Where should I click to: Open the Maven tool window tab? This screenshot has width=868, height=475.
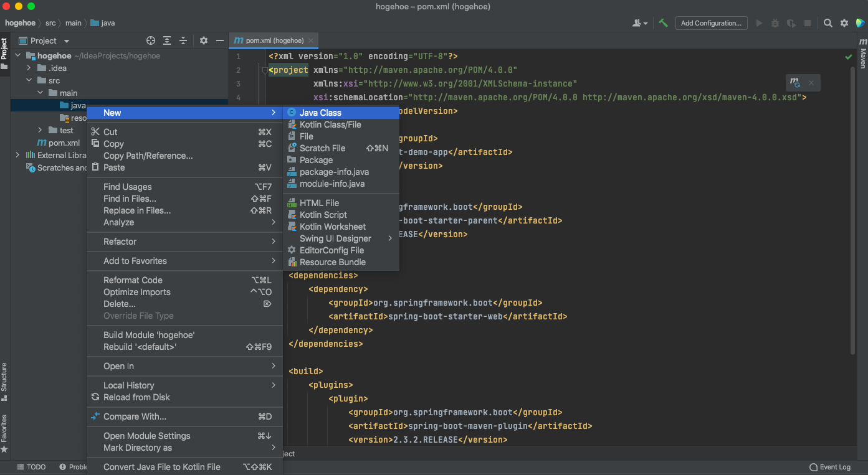(863, 53)
